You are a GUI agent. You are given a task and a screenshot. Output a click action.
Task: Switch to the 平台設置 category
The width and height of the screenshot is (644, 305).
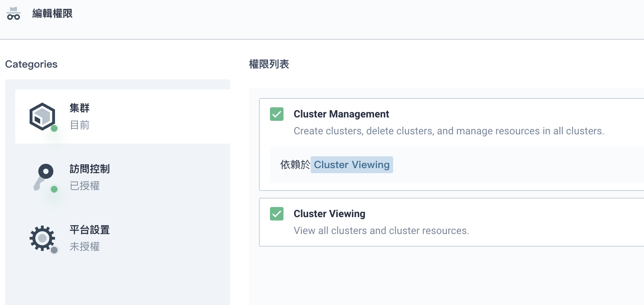pos(89,230)
